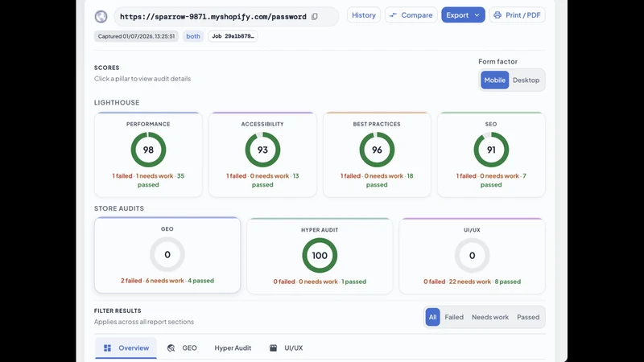Open the Export dropdown arrow
The image size is (644, 362).
pyautogui.click(x=477, y=15)
